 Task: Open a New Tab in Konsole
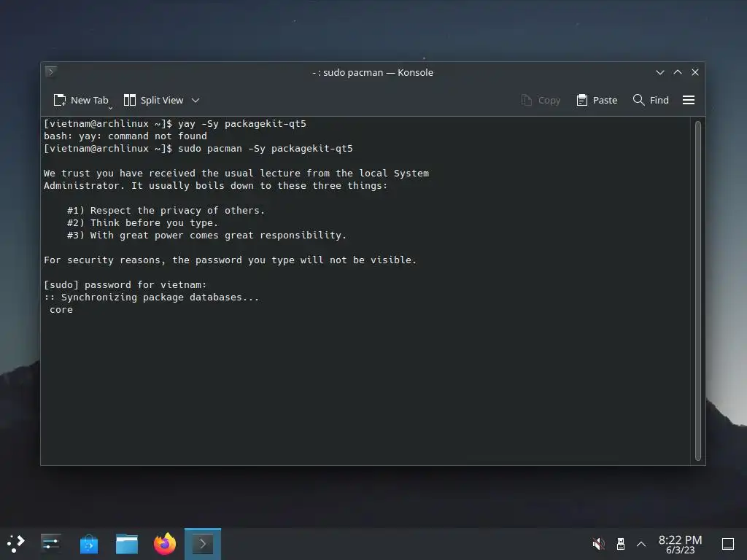(x=80, y=101)
